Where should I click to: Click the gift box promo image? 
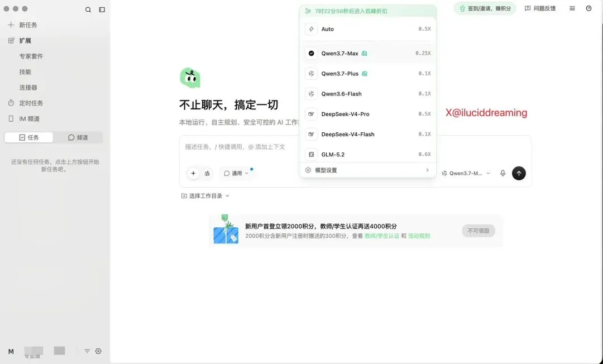click(x=226, y=229)
